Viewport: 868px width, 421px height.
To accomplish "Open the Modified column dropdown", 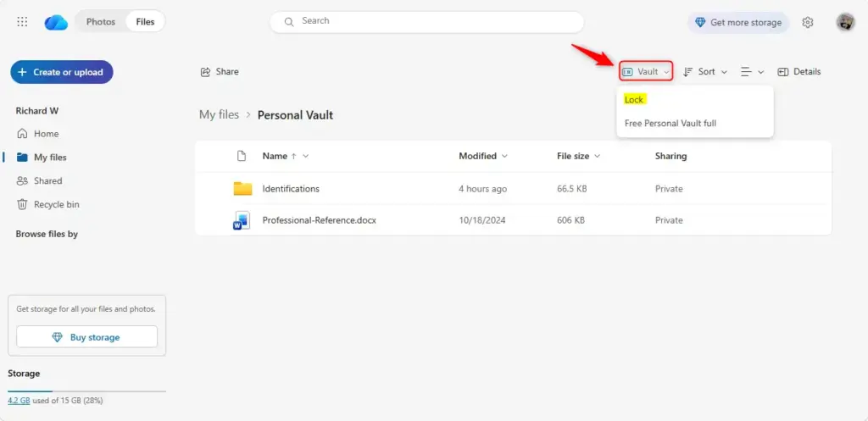I will [x=482, y=156].
